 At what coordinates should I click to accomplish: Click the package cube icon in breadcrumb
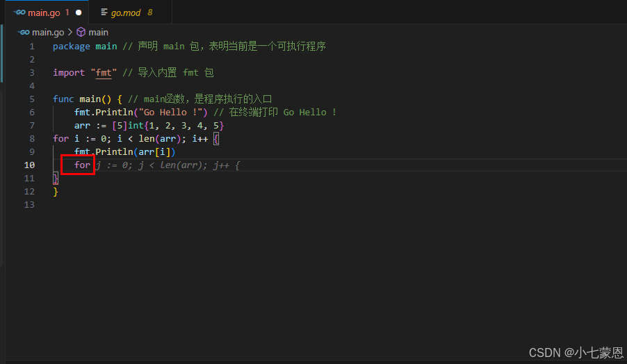point(81,32)
